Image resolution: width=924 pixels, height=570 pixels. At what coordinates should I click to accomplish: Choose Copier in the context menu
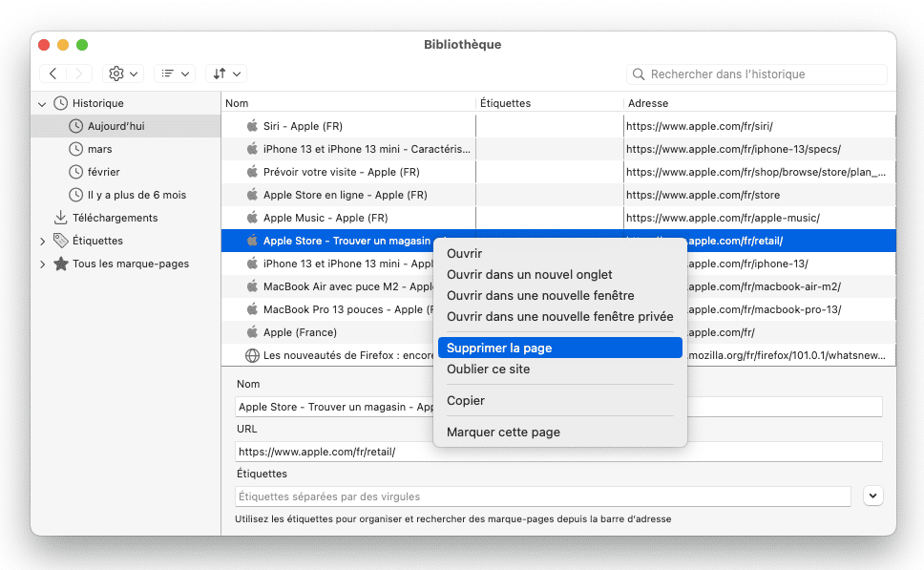(x=559, y=401)
